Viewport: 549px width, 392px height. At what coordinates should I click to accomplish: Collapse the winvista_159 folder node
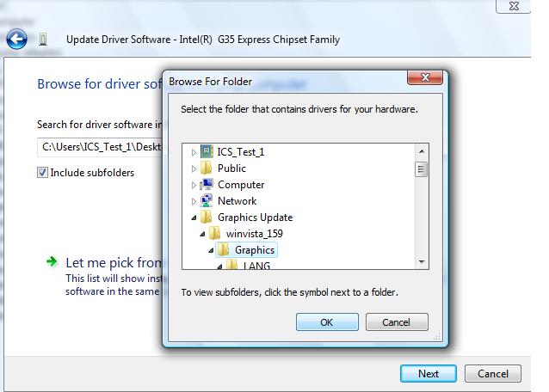point(202,235)
